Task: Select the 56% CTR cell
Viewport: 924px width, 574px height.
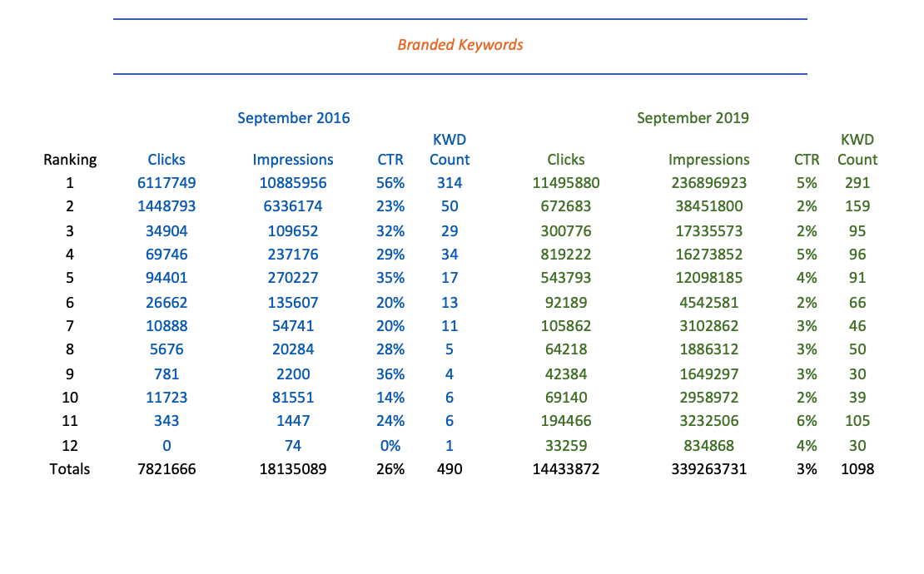Action: pos(390,183)
